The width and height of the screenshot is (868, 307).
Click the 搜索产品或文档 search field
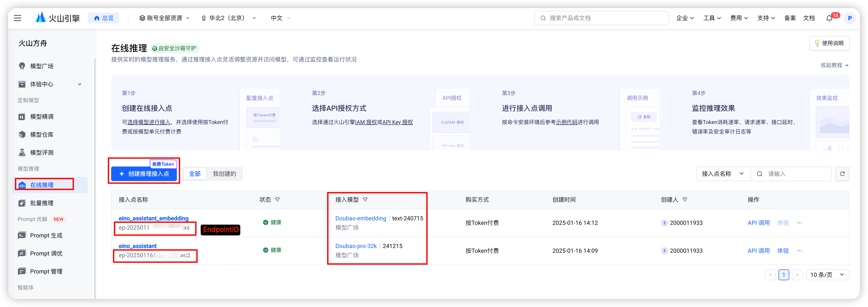tap(601, 18)
